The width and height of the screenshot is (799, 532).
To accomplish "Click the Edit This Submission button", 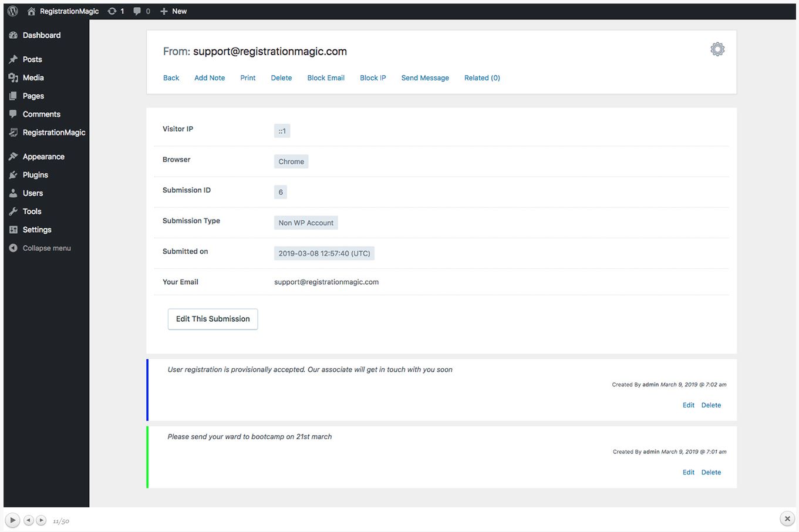I will [x=213, y=319].
